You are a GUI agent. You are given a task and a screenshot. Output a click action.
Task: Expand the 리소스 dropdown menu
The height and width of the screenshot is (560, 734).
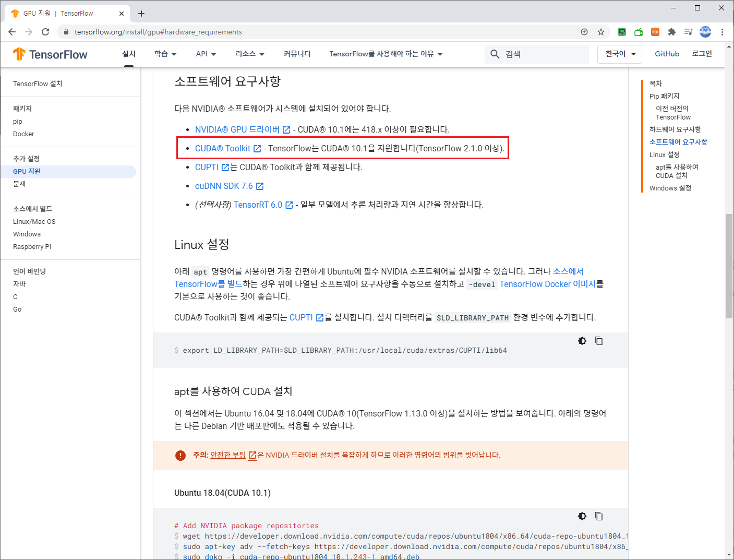point(250,54)
